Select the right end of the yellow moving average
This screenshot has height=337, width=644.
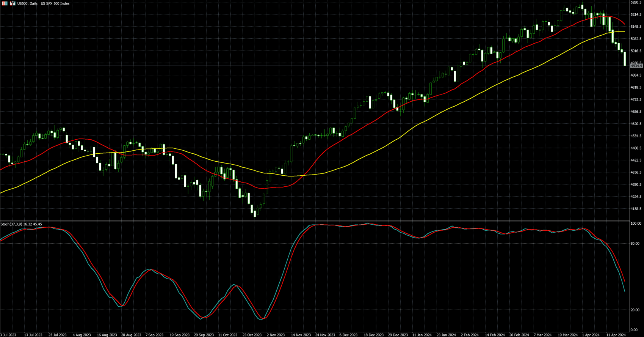(624, 31)
